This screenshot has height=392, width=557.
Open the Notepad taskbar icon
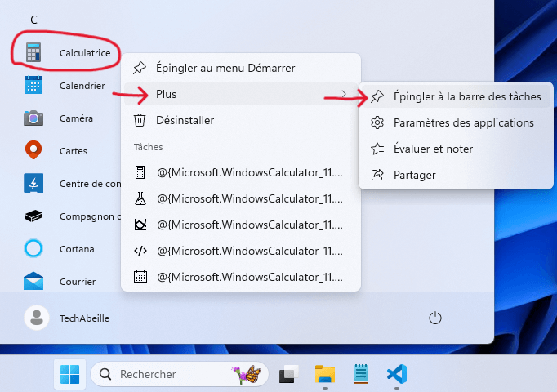point(361,374)
